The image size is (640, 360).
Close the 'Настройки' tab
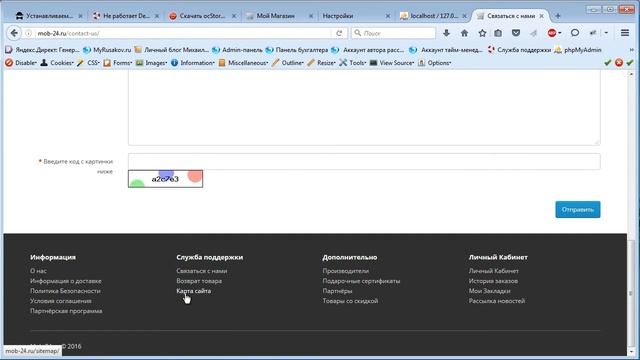[388, 16]
